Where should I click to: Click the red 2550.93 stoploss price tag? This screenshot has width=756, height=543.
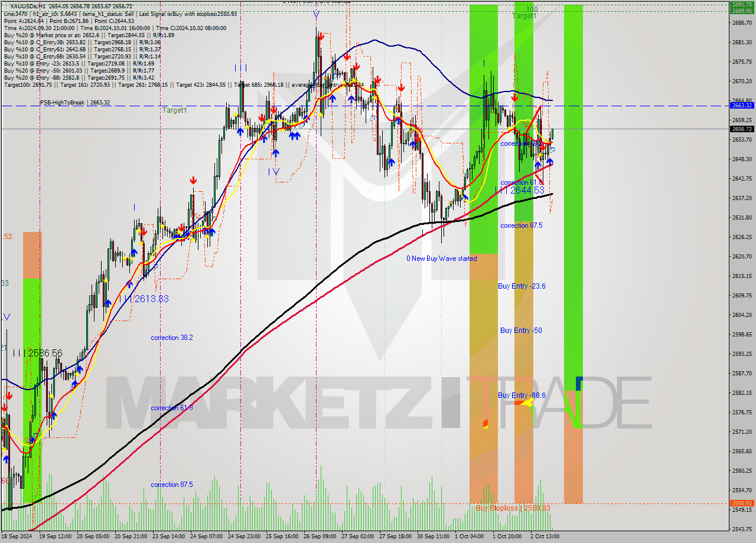tap(742, 503)
